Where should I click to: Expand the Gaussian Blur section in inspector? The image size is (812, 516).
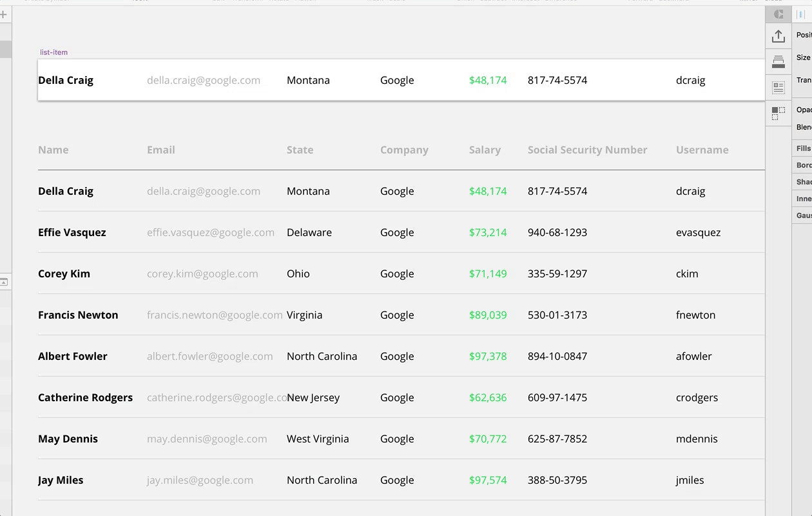803,215
